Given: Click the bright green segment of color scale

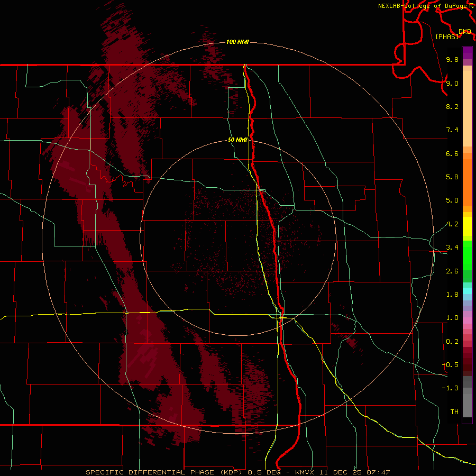Looking at the screenshot, I should click(x=467, y=255).
